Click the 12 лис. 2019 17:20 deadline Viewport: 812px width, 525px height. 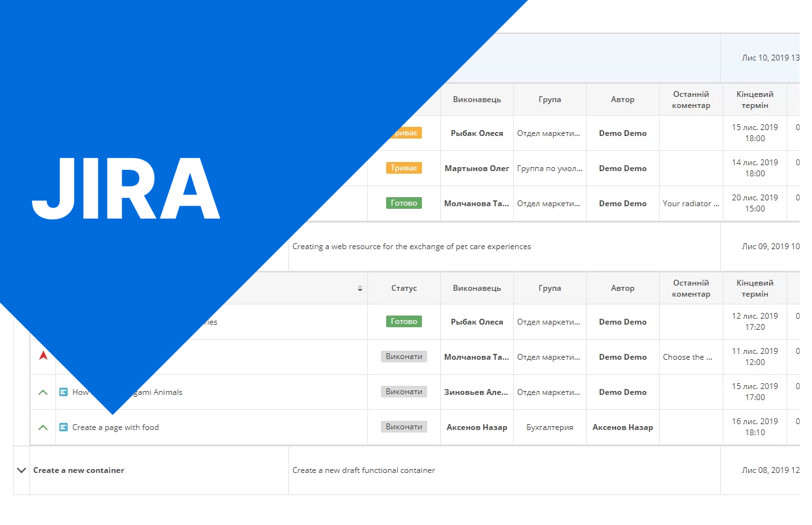click(x=755, y=321)
